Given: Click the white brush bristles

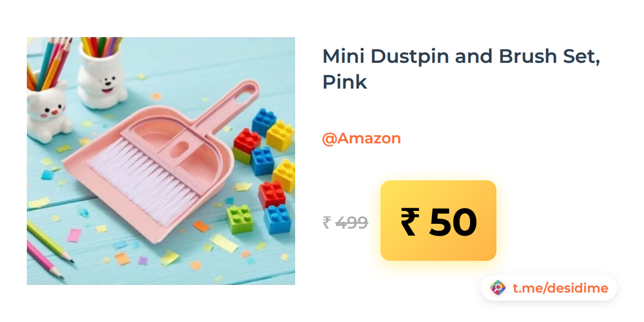Looking at the screenshot, I should coord(142,174).
